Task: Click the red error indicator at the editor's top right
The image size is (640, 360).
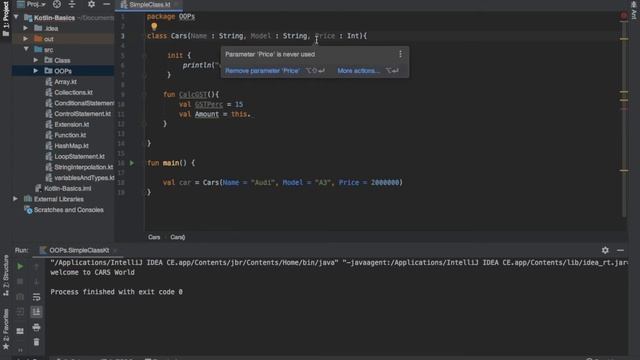Action: click(624, 16)
